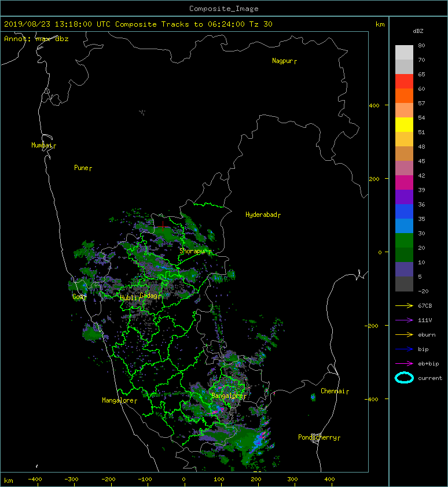Click the 67CB yellow arrow legend icon
448x487 pixels.
point(404,305)
